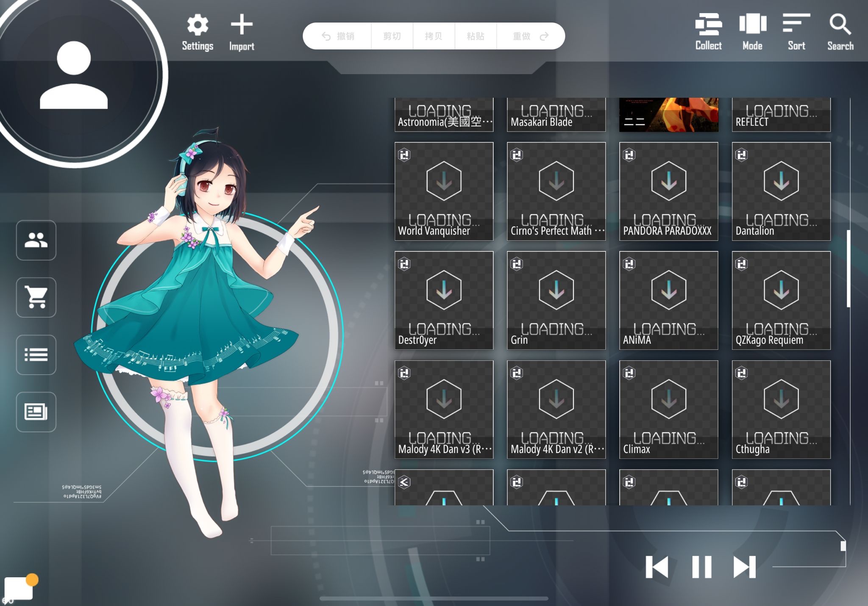Skip to the next track
Image resolution: width=868 pixels, height=606 pixels.
(745, 567)
